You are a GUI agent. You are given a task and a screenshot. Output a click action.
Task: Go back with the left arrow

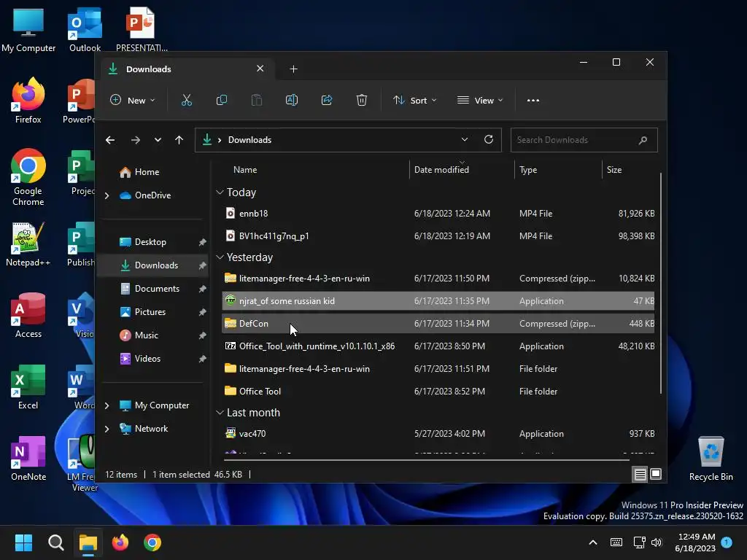[x=110, y=140]
